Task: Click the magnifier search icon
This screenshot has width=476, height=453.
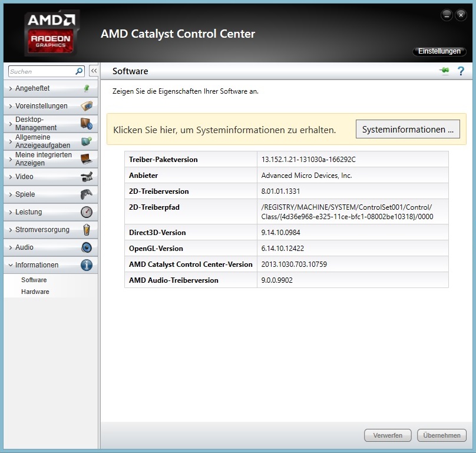Action: pos(79,71)
